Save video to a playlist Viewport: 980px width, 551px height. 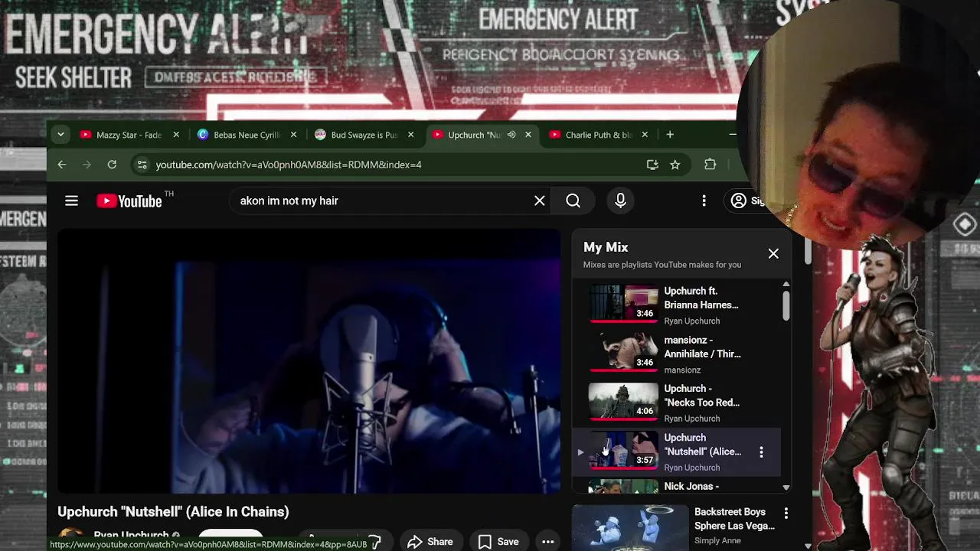(x=498, y=542)
